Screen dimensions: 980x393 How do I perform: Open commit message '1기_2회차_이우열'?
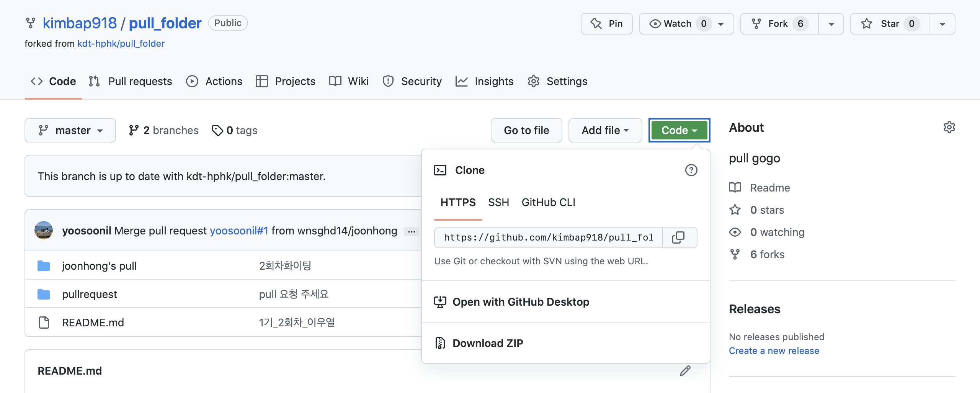point(297,323)
